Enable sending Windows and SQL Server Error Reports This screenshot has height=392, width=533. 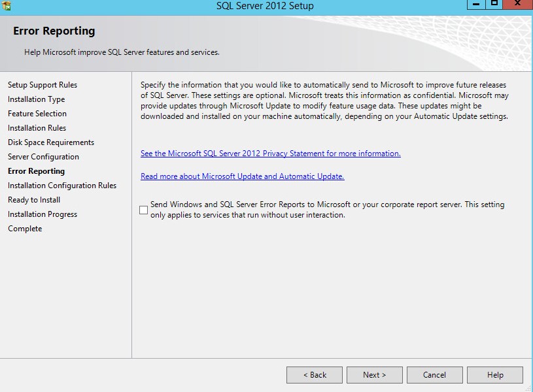coord(143,210)
